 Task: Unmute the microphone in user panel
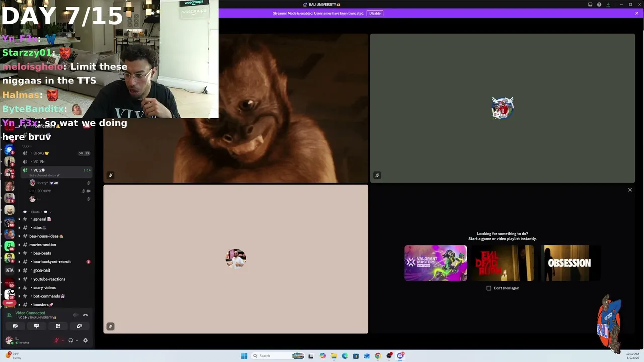(x=56, y=340)
